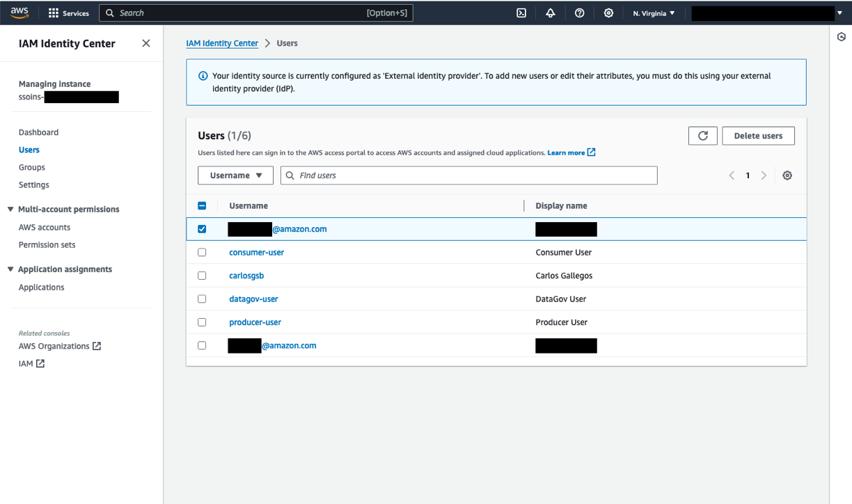Close the IAM Identity Center side panel
This screenshot has height=504, width=852.
146,43
